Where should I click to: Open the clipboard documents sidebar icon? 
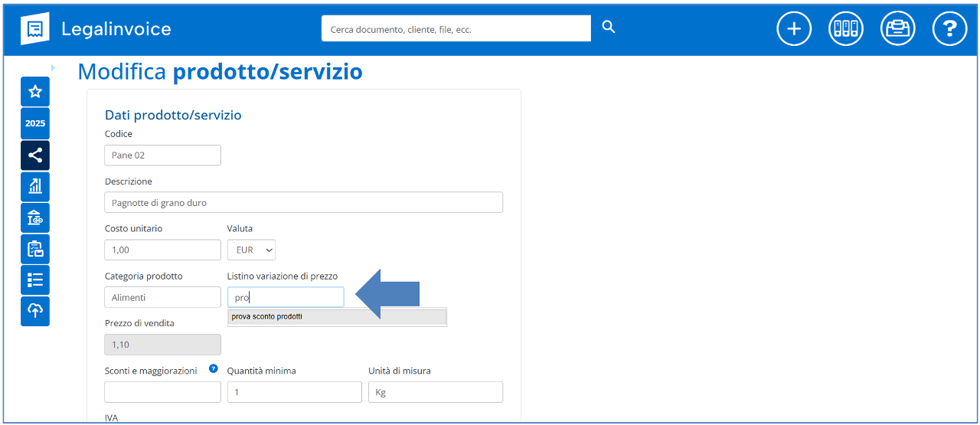click(35, 249)
